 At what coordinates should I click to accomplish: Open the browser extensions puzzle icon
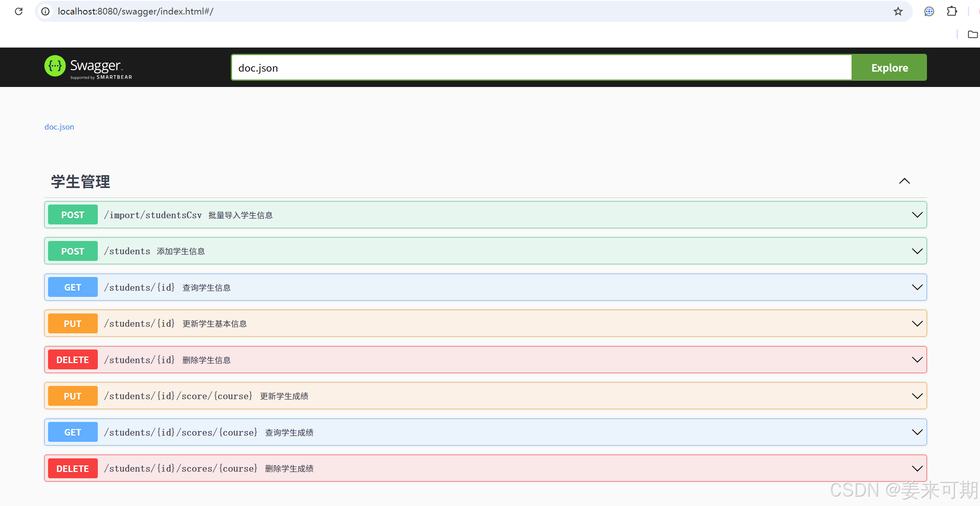click(x=952, y=11)
